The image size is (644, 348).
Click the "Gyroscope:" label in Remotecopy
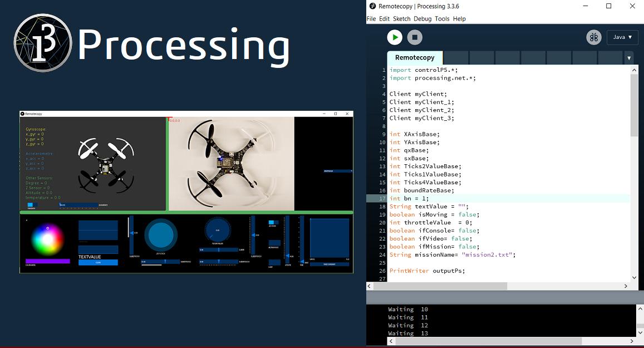click(x=36, y=129)
